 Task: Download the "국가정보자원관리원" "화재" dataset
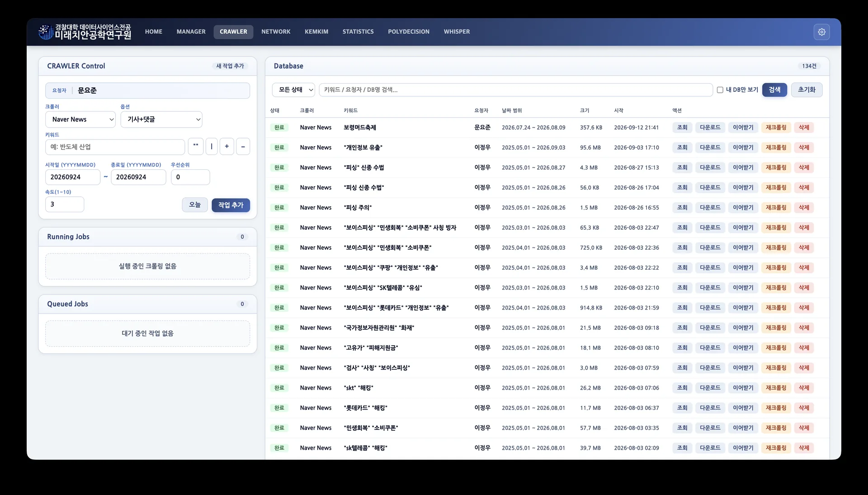tap(710, 328)
